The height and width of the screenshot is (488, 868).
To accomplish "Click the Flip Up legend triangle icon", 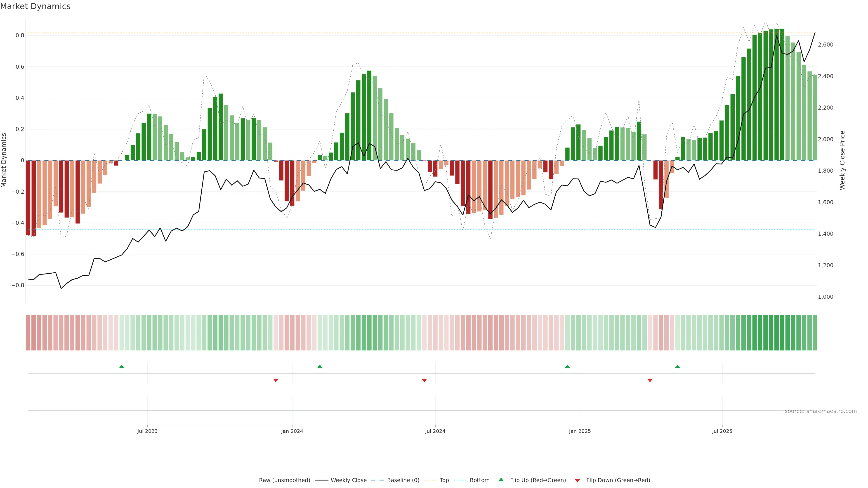I will coord(501,480).
